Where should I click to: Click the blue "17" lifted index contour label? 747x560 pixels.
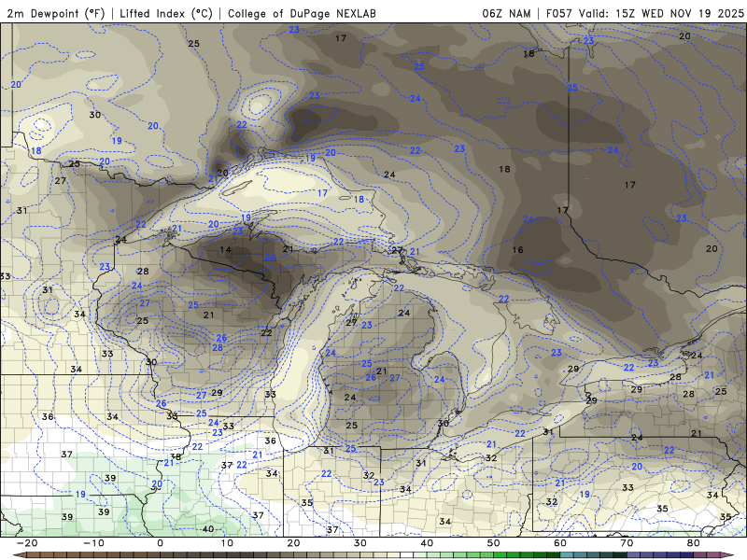322,193
